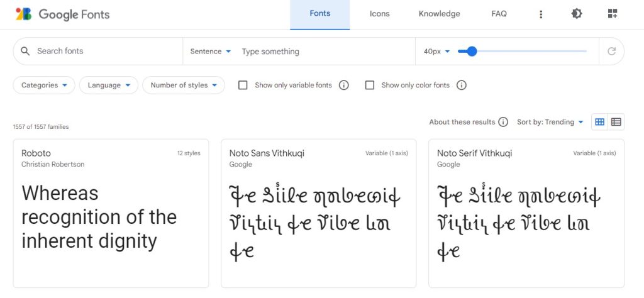Screen dimensions: 644x298
Task: Open the three-dot more options menu
Action: tap(540, 14)
